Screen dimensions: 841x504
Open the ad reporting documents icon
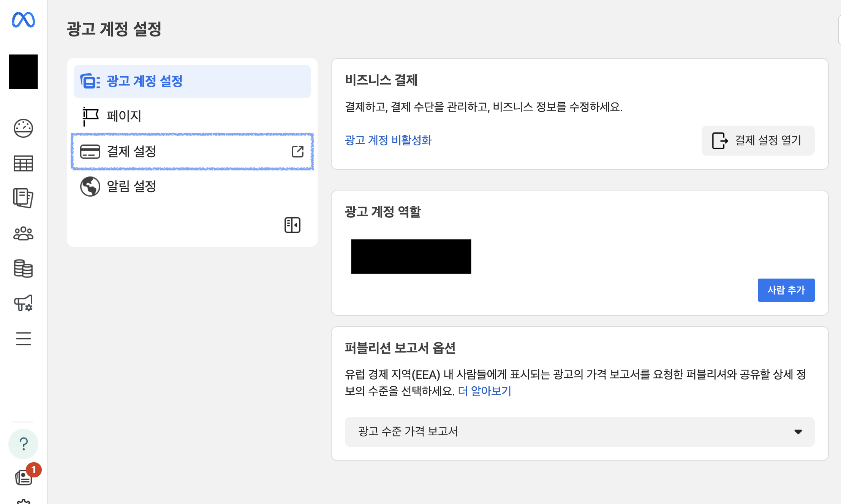coord(23,198)
